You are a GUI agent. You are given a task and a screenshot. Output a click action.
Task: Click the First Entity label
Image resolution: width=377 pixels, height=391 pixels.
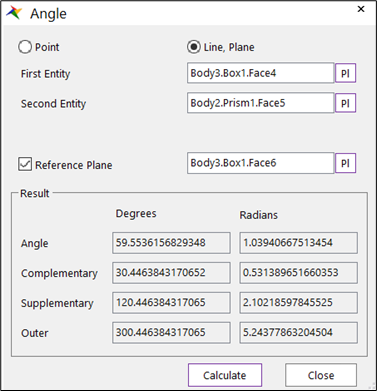[x=46, y=74]
